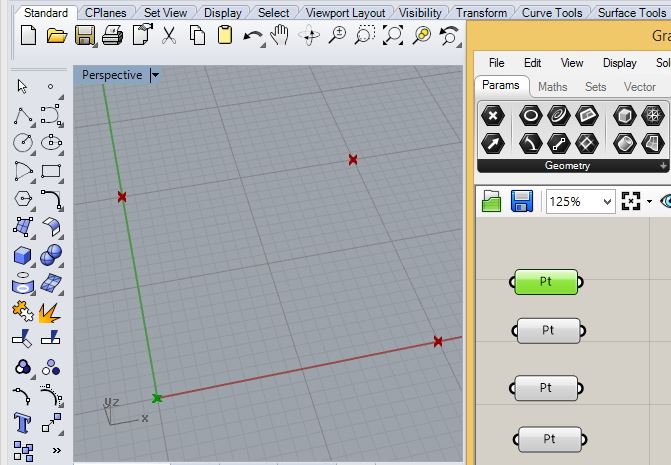The height and width of the screenshot is (465, 671).
Task: Switch to the Viewport Layout tab
Action: (x=345, y=13)
